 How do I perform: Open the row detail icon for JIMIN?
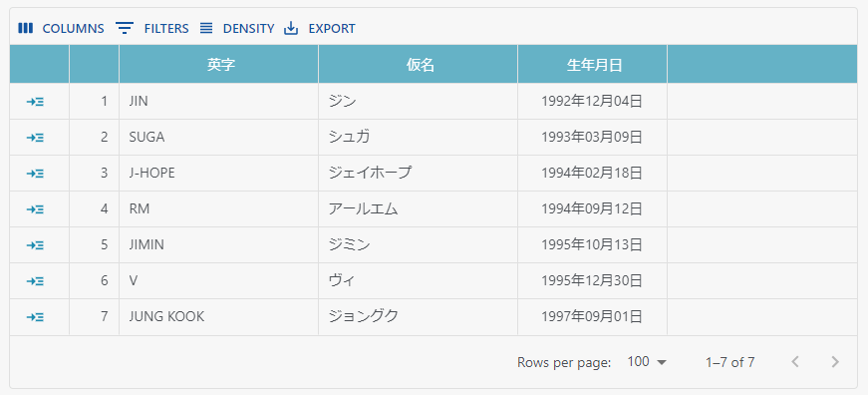point(36,244)
